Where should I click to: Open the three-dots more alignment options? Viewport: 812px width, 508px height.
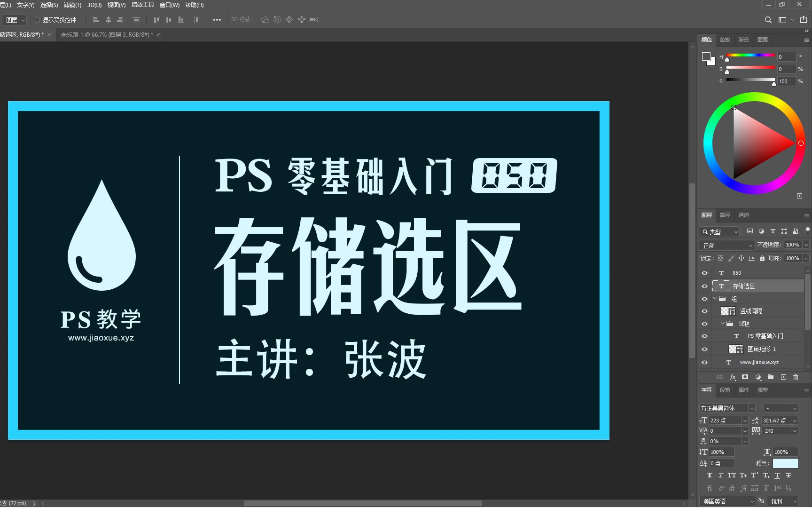click(217, 20)
